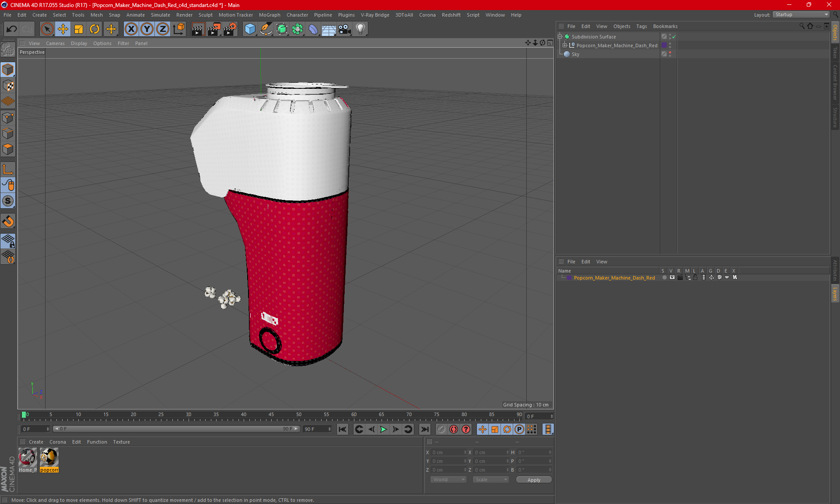Switch to Texture mode icon
840x504 pixels.
click(8, 86)
